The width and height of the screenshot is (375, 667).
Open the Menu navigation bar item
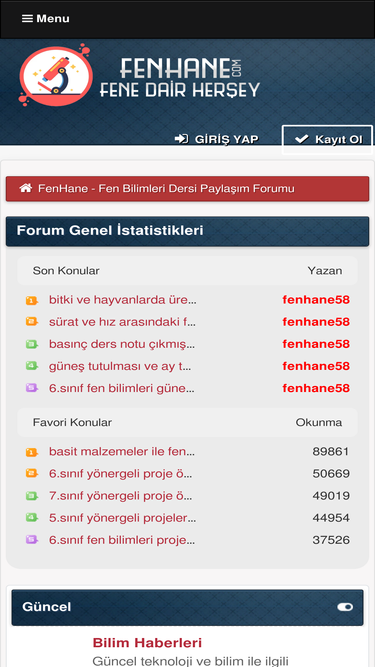tap(46, 19)
